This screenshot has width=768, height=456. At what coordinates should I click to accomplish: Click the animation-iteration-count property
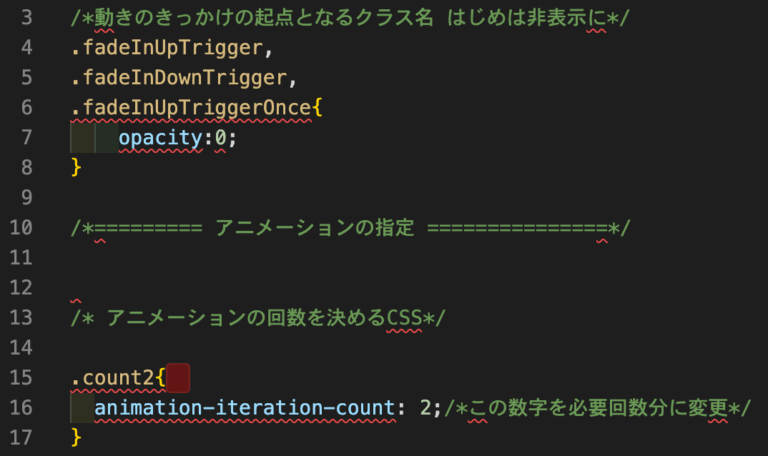[x=245, y=408]
